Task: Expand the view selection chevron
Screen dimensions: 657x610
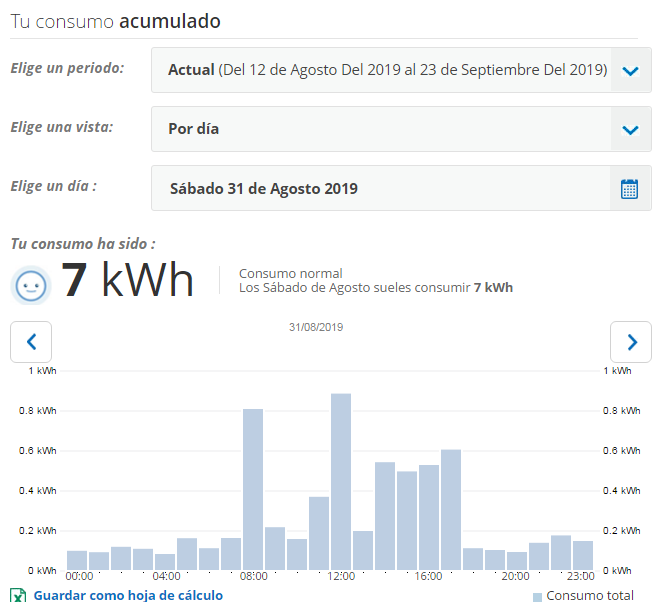Action: [630, 129]
